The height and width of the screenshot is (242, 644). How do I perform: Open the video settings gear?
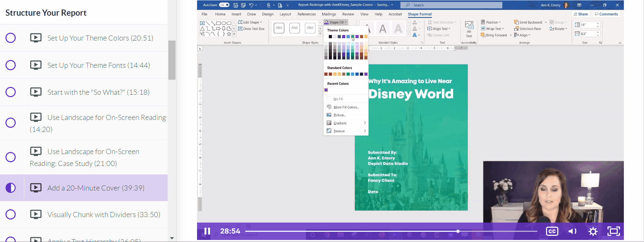[x=593, y=231]
